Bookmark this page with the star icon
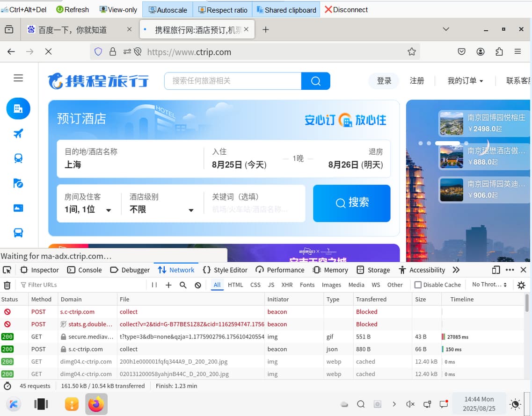Viewport: 532px width, 416px height. 411,52
